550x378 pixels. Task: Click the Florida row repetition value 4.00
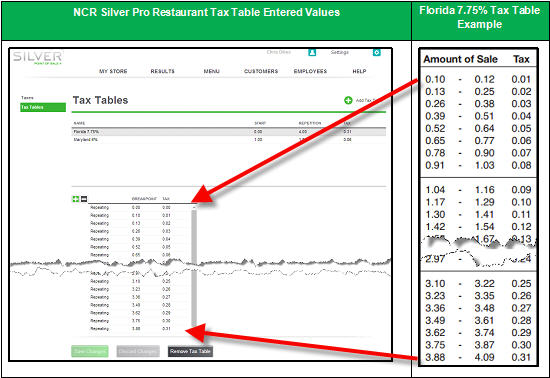303,132
